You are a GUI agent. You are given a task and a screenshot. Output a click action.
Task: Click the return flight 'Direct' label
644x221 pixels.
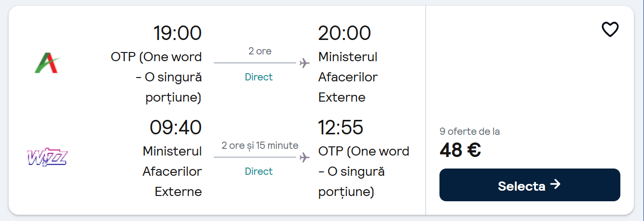pos(259,171)
